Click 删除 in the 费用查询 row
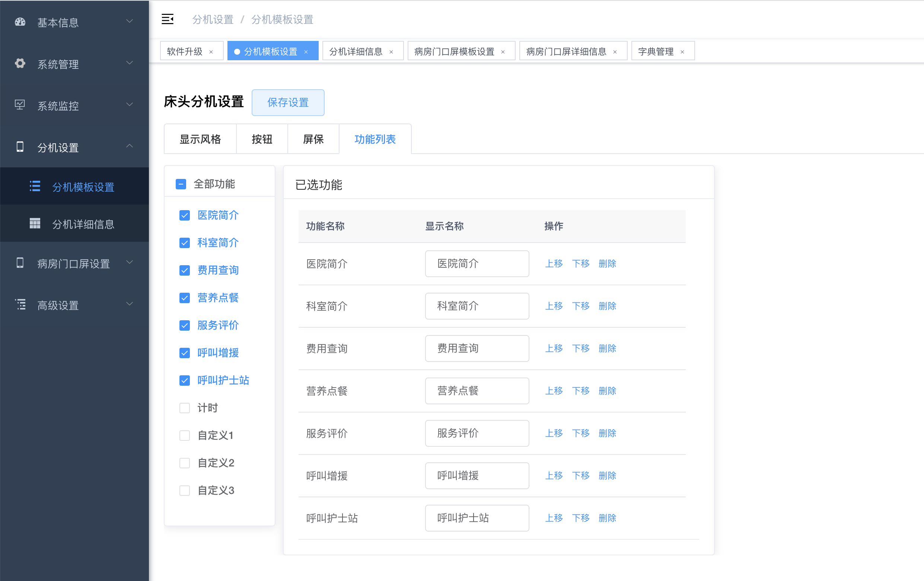The height and width of the screenshot is (581, 924). coord(607,349)
